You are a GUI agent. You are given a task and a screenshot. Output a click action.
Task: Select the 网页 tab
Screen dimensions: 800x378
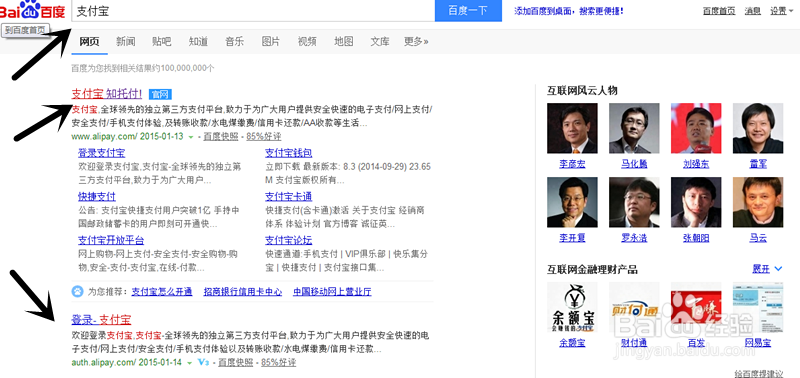[89, 41]
